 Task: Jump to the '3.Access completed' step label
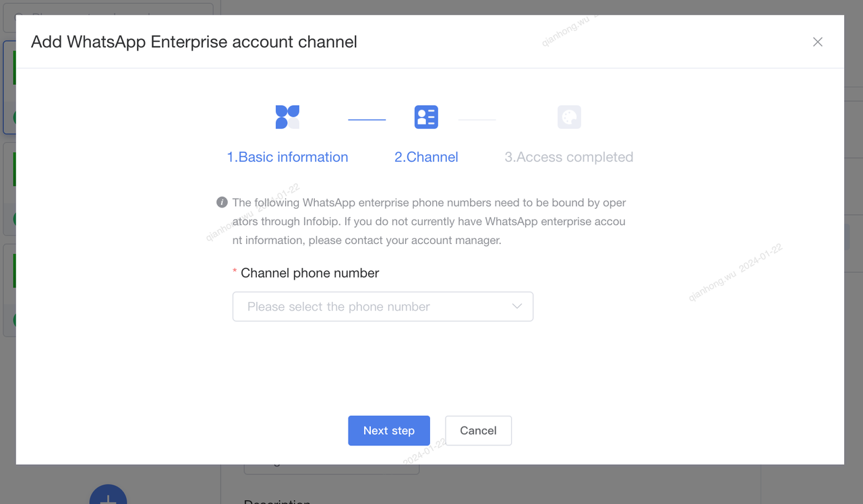[x=568, y=157]
